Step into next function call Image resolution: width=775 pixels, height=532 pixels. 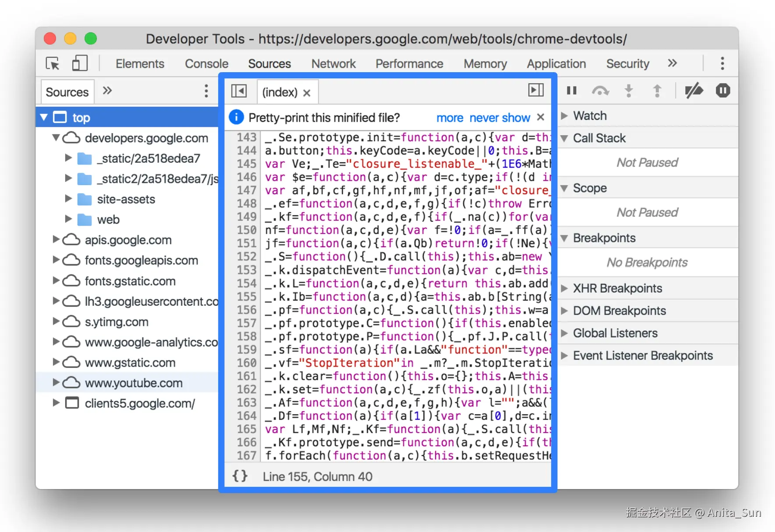point(629,91)
